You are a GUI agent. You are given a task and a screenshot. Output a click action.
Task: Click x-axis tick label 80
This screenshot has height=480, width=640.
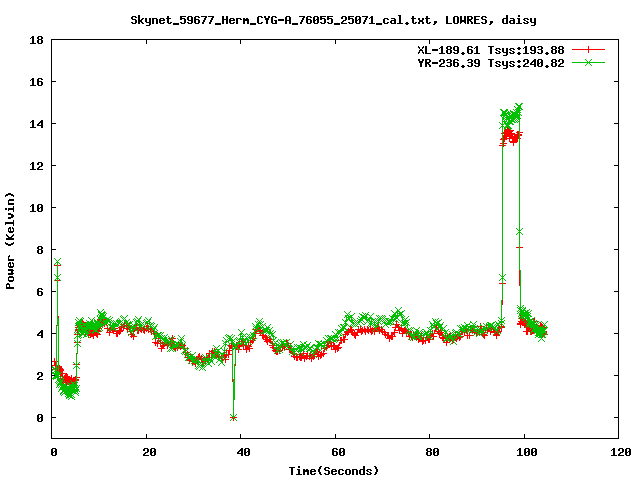pos(432,452)
